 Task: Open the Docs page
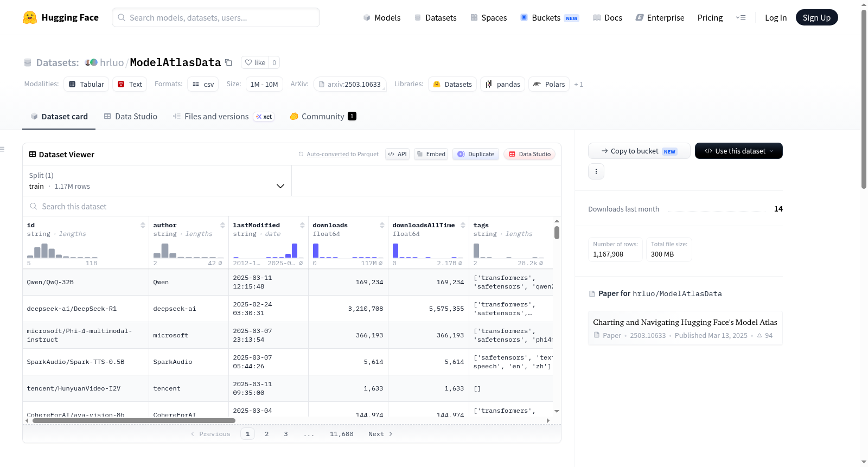[x=608, y=18]
